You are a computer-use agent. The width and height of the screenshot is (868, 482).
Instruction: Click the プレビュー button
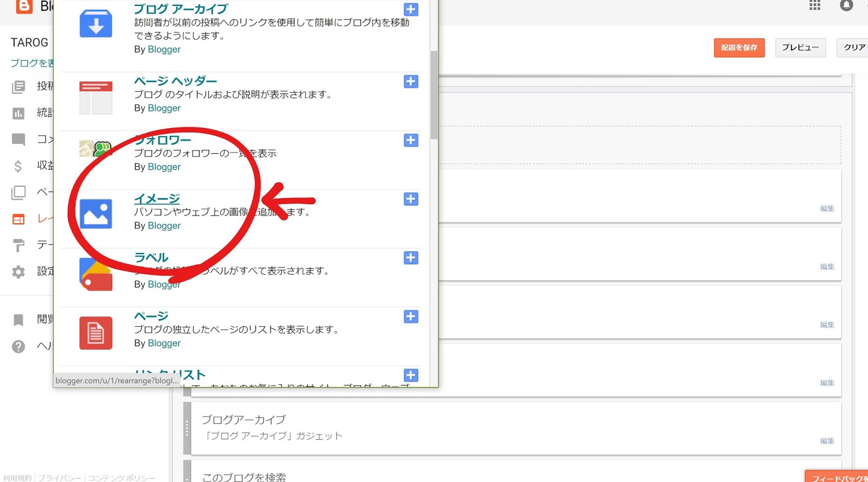(800, 48)
